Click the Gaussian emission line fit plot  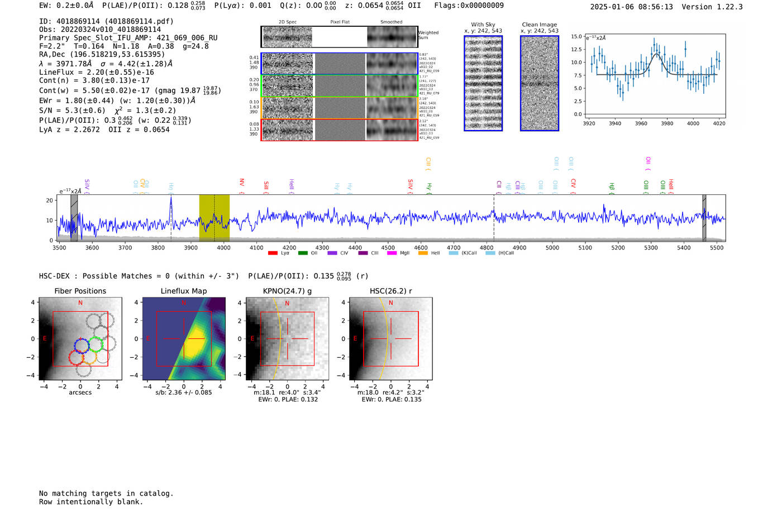[655, 76]
